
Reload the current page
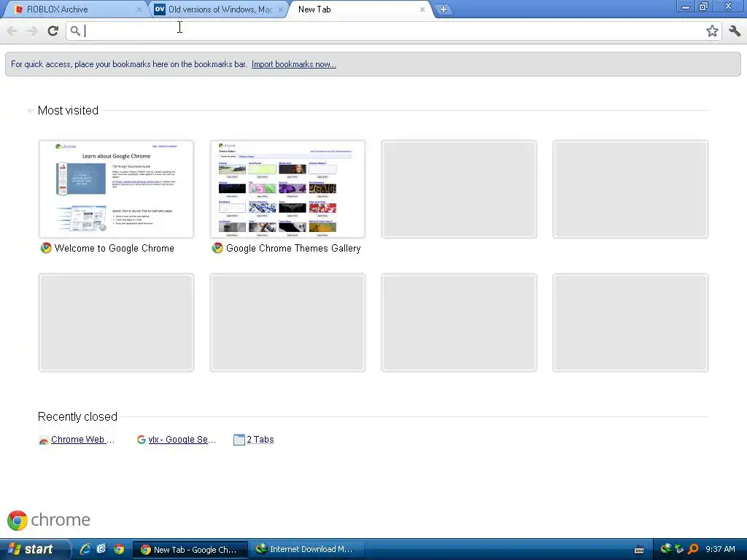(x=53, y=31)
